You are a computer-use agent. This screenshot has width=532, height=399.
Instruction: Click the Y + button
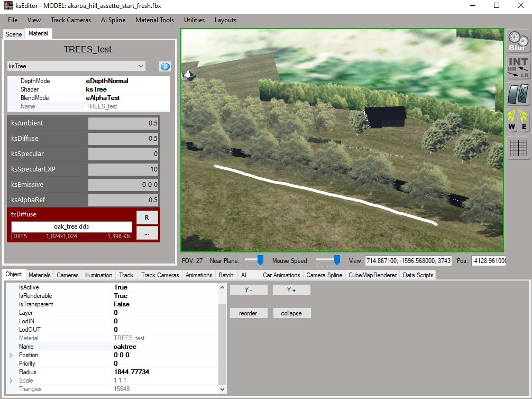click(x=291, y=290)
